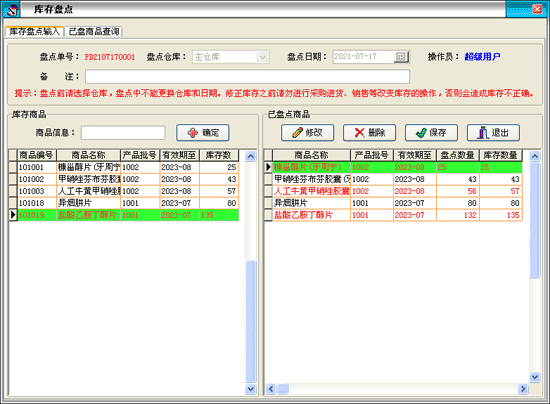Click left table 商品名称 column header
Image resolution: width=550 pixels, height=404 pixels.
(88, 155)
